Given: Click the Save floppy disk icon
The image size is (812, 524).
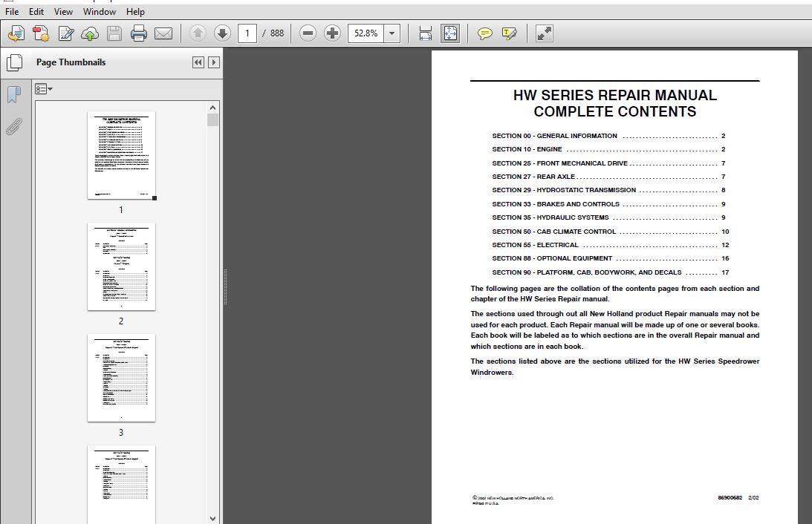Looking at the screenshot, I should [x=114, y=33].
